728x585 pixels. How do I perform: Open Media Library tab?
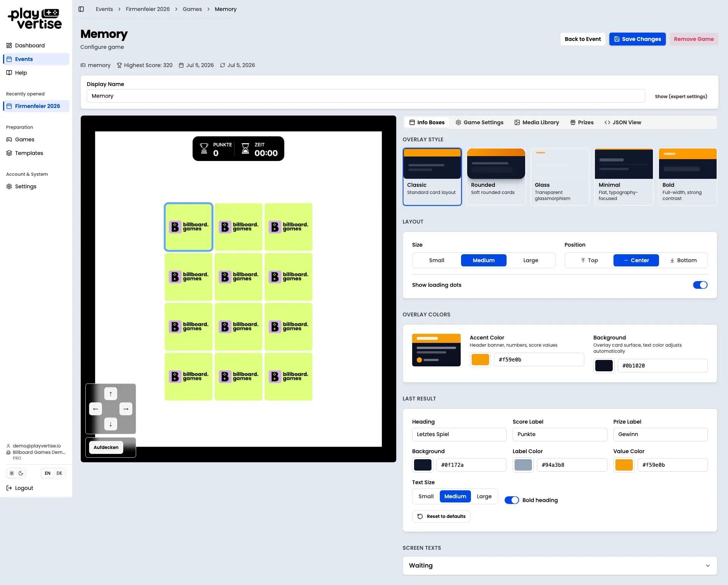tap(537, 122)
